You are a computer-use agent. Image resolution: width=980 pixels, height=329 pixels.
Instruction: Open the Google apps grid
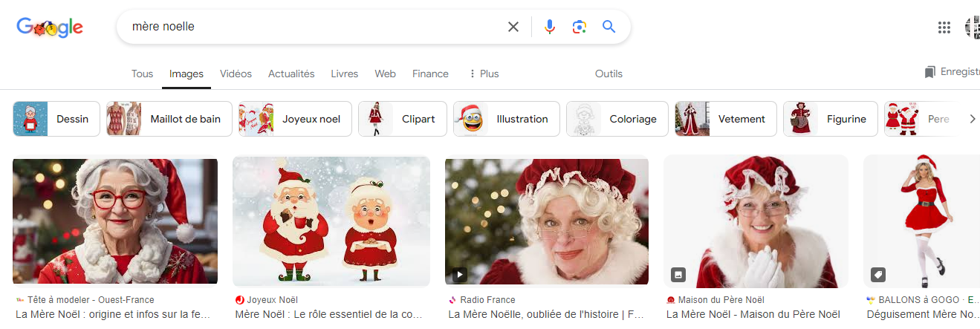click(944, 27)
